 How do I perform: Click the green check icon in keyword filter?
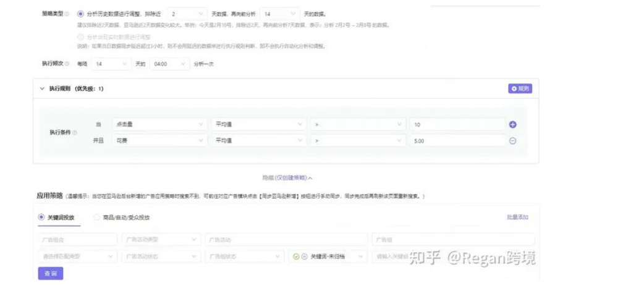(296, 256)
